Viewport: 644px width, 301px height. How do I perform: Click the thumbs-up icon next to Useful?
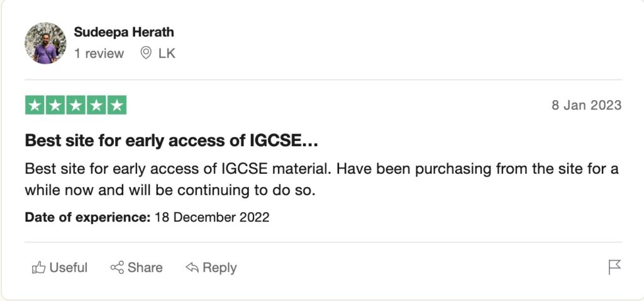(x=38, y=268)
